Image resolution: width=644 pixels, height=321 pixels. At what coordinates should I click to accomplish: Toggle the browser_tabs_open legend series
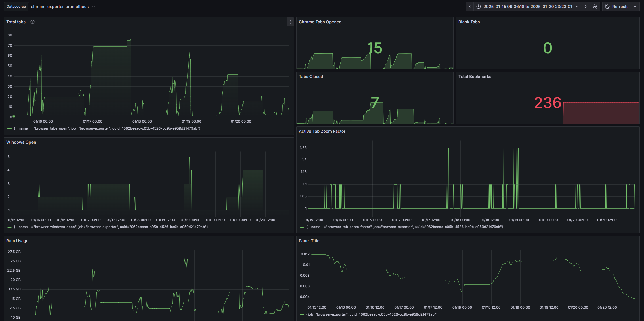pyautogui.click(x=107, y=128)
